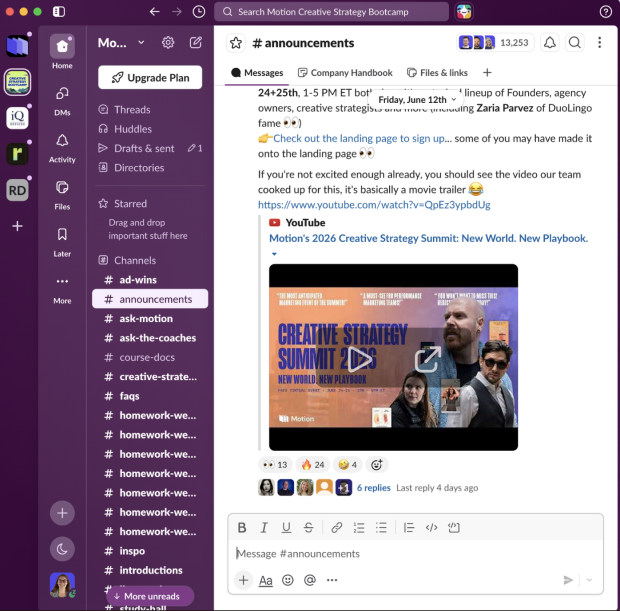Click the search Motion Creative Strategy Bootcamp field
Viewport: 620px width, 611px height.
click(331, 12)
